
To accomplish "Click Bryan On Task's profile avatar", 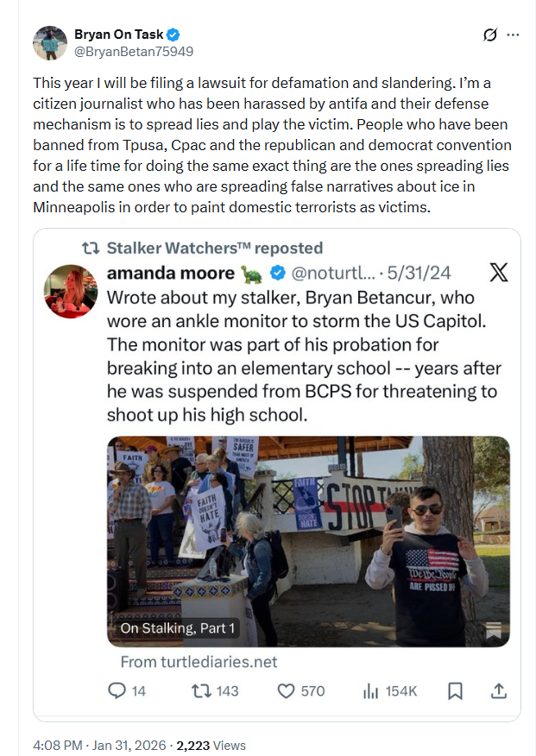I will 51,43.
